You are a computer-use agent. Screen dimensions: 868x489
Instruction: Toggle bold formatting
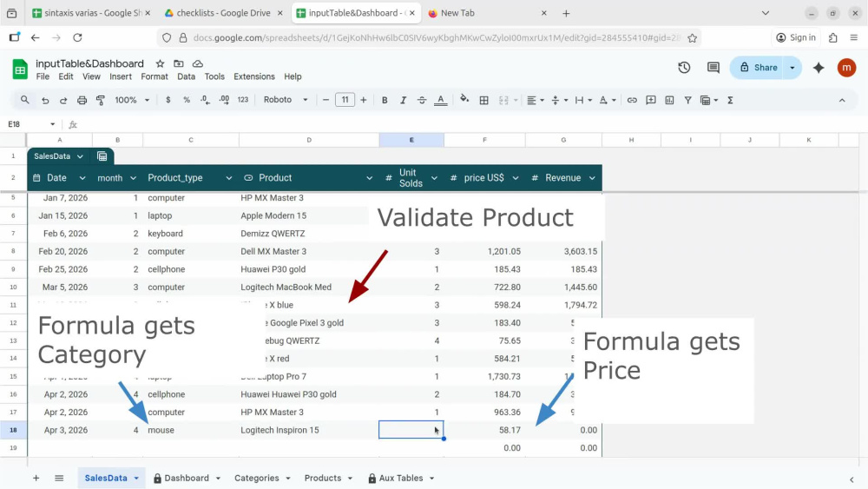(x=385, y=100)
